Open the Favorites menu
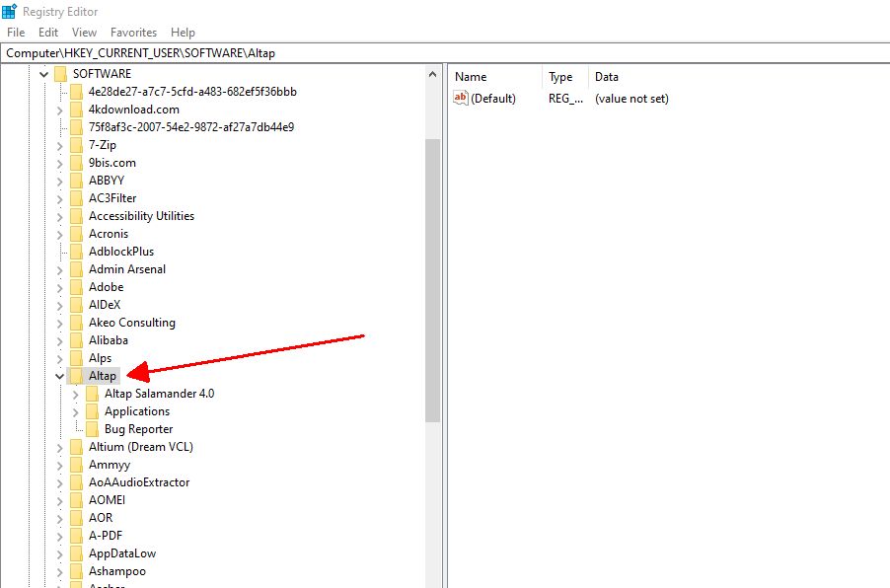The height and width of the screenshot is (588, 890). coord(133,33)
